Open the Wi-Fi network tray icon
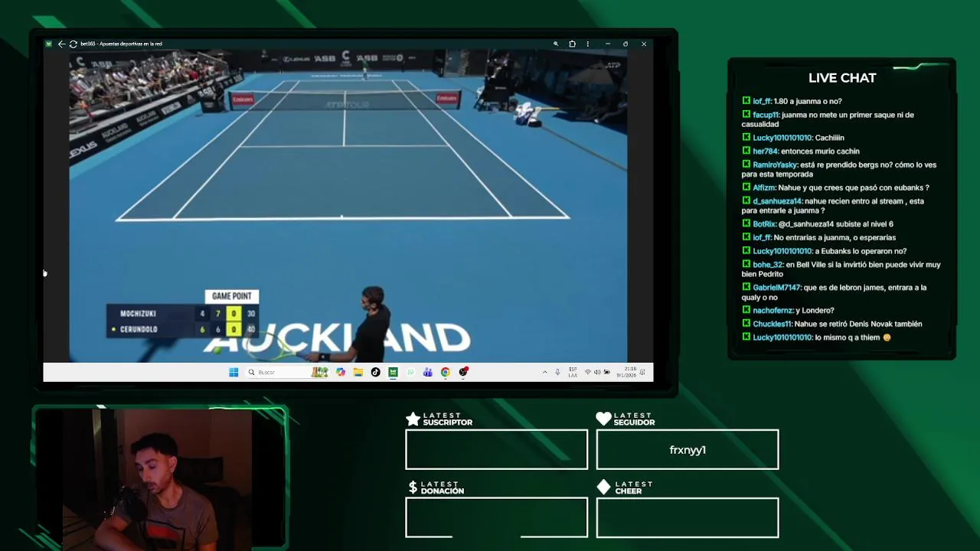The height and width of the screenshot is (551, 980). [587, 372]
